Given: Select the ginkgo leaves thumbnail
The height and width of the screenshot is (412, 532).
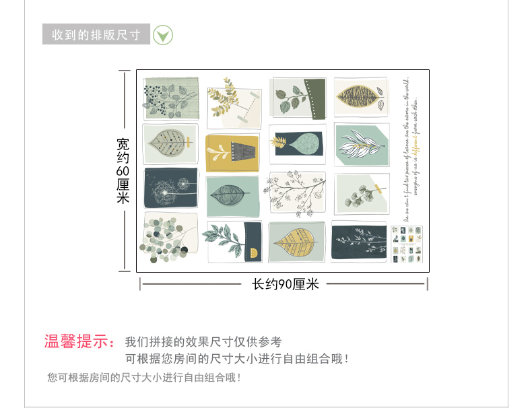Looking at the screenshot, I should [362, 194].
